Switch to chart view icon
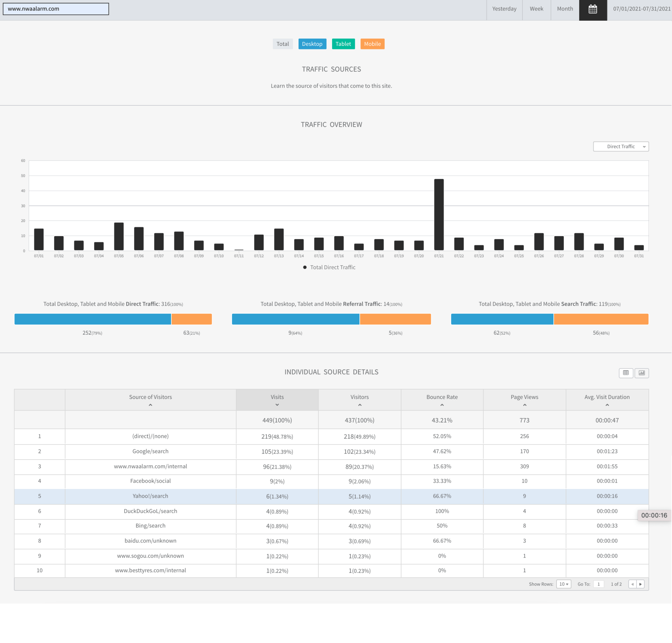Screen dimensions: 672x643 [642, 373]
